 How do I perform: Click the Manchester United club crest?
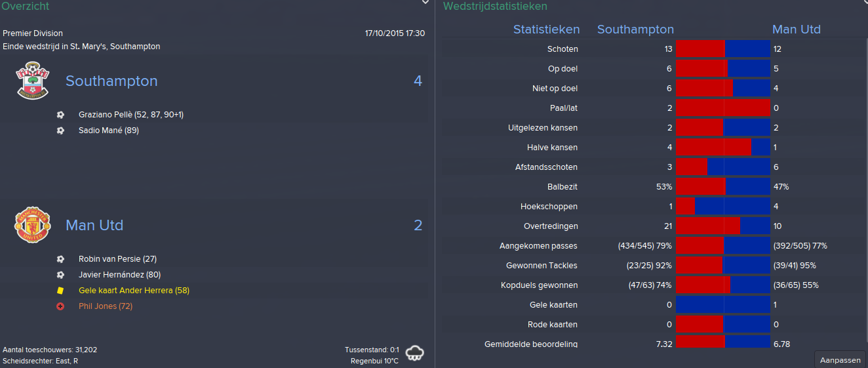(x=33, y=225)
